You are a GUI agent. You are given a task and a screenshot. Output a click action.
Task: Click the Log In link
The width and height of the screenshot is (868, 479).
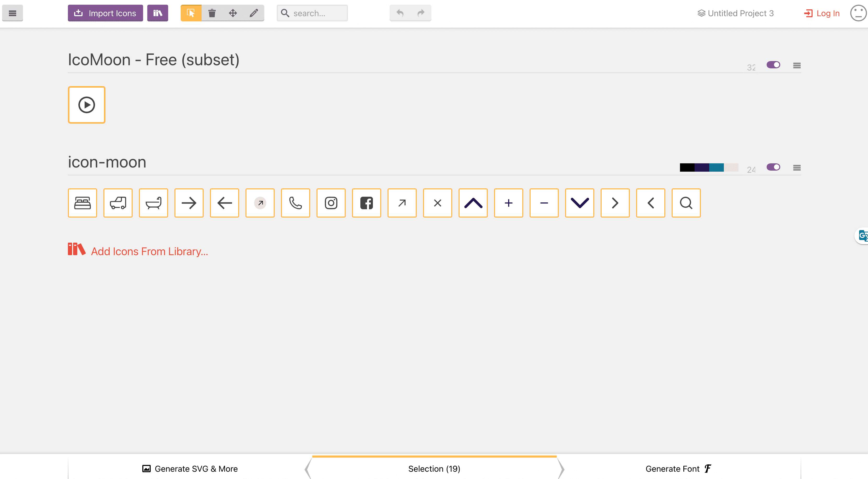[822, 13]
